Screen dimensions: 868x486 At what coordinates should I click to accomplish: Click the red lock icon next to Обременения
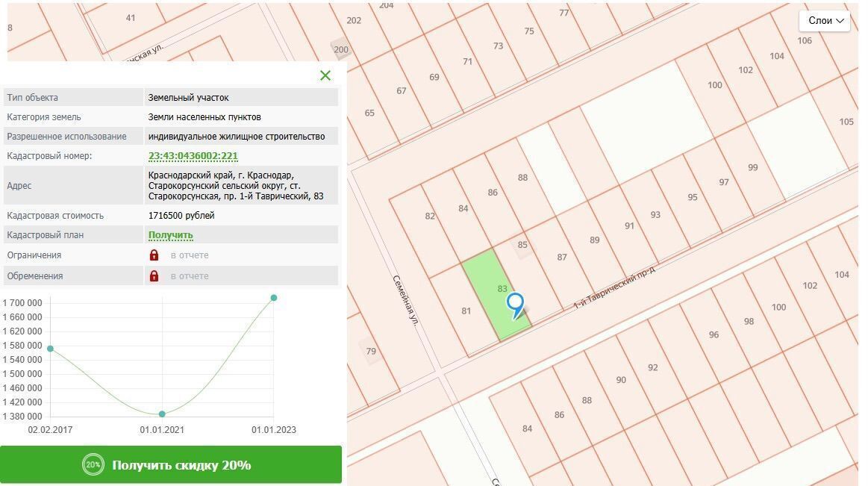[x=154, y=275]
